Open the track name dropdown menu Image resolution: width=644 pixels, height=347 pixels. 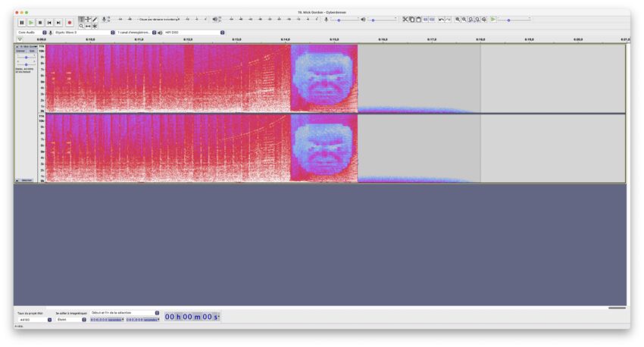tap(28, 47)
